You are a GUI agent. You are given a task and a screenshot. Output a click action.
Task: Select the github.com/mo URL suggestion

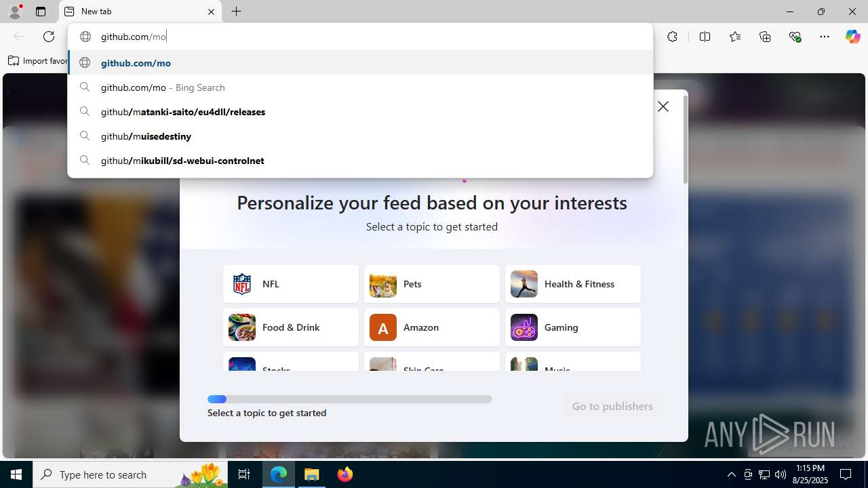(x=360, y=63)
